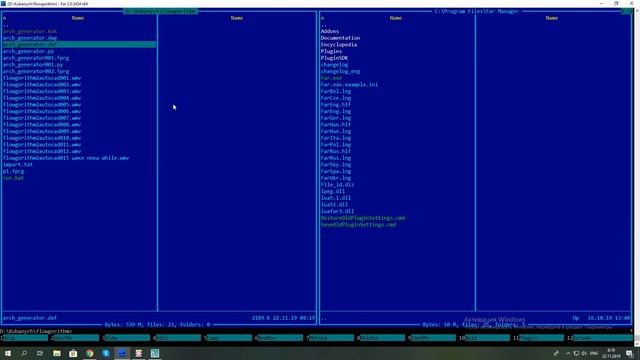Open the Encyclopedia folder
The height and width of the screenshot is (360, 640).
click(x=339, y=44)
